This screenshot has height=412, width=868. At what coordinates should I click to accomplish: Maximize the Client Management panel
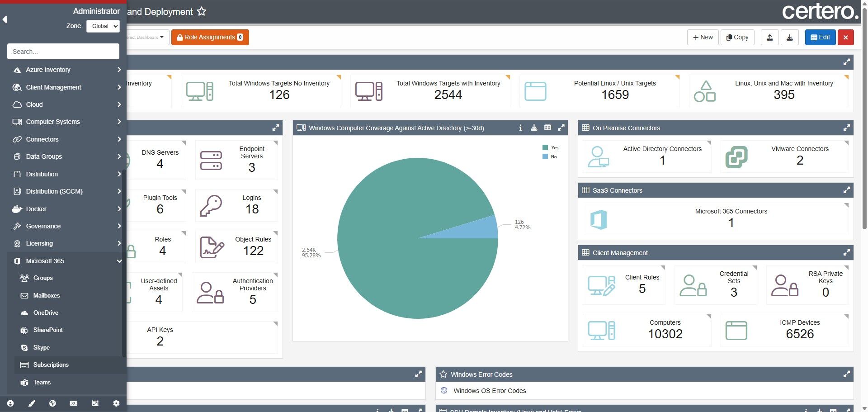(x=847, y=253)
